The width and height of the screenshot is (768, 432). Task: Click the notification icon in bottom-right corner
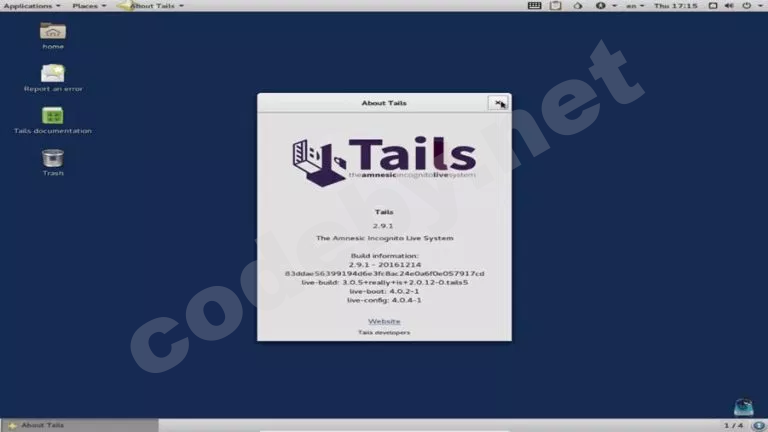coord(759,425)
